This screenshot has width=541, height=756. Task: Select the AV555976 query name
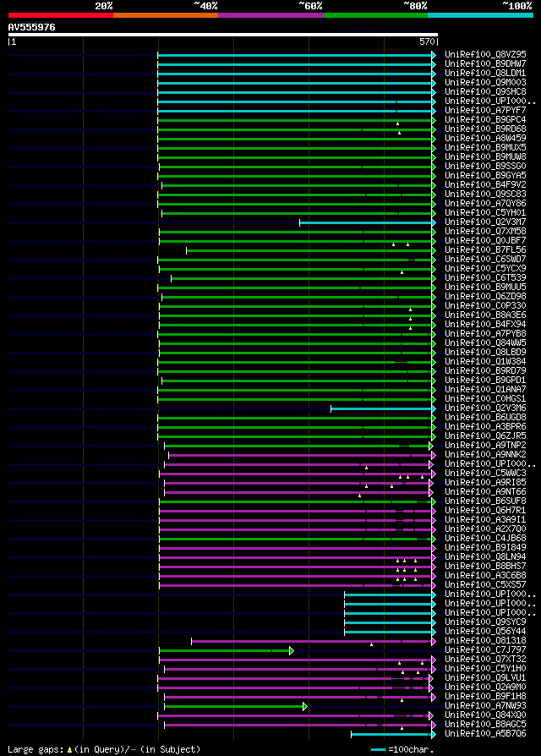pyautogui.click(x=31, y=27)
